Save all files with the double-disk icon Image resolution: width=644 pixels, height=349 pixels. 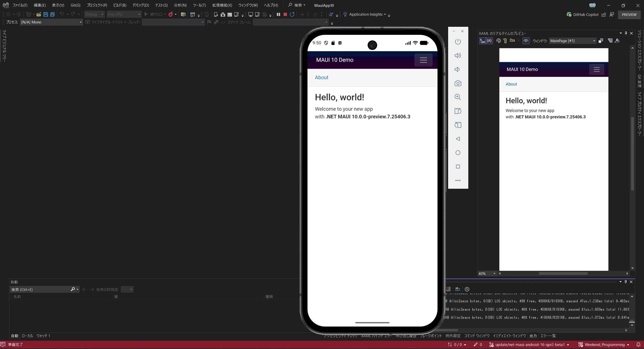point(53,14)
